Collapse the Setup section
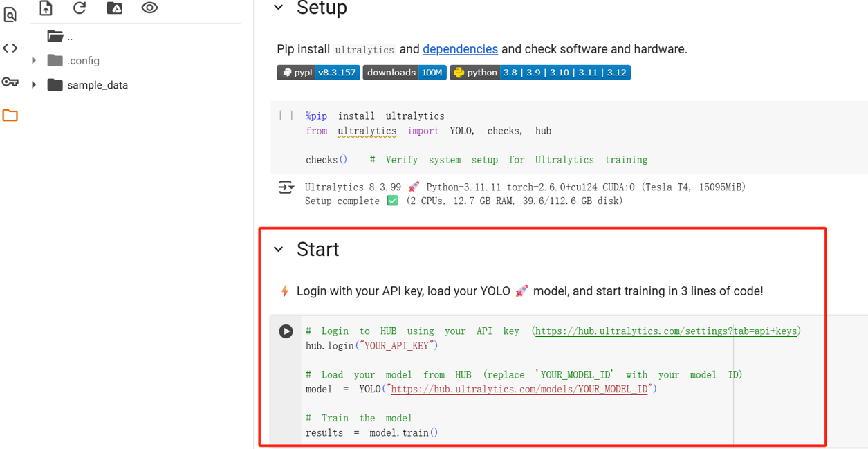Screen dimensions: 868x449 point(279,8)
